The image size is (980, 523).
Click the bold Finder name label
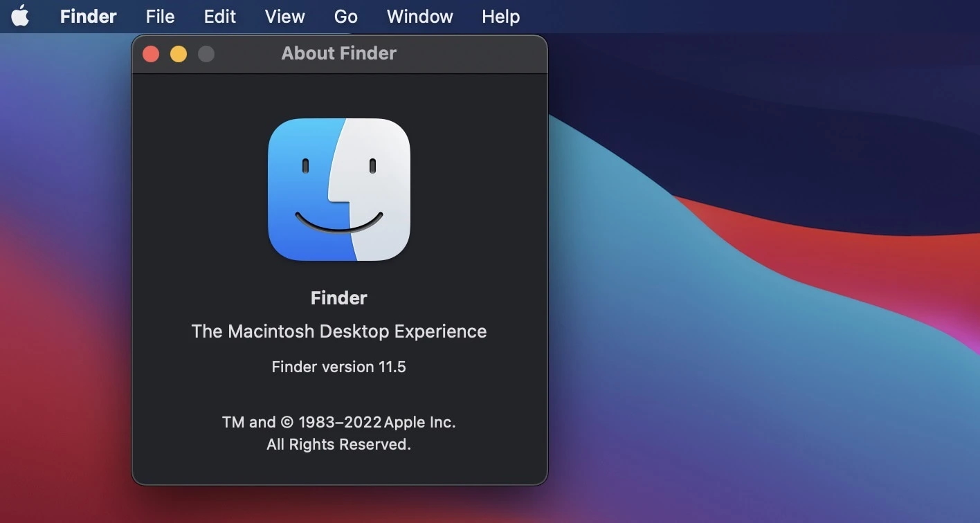(x=338, y=297)
